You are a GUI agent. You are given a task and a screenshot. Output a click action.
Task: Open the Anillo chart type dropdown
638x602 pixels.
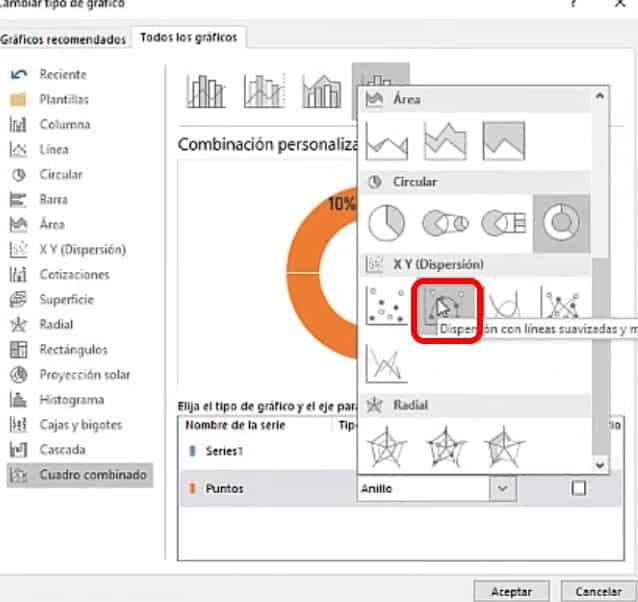[x=503, y=489]
